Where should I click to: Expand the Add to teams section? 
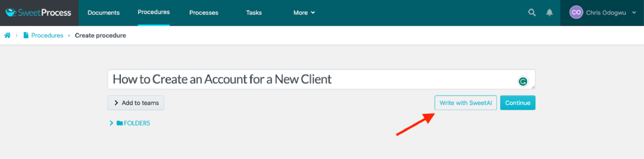click(136, 103)
